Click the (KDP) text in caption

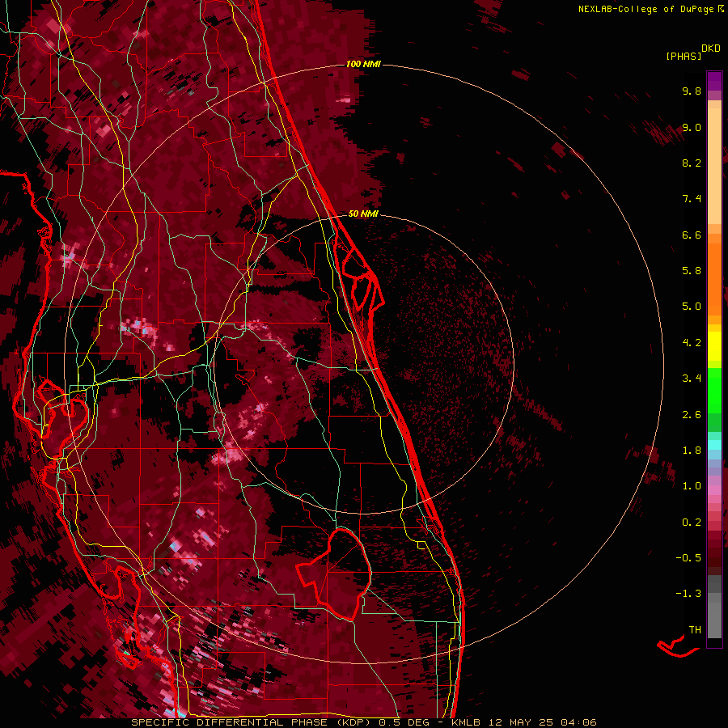355,722
